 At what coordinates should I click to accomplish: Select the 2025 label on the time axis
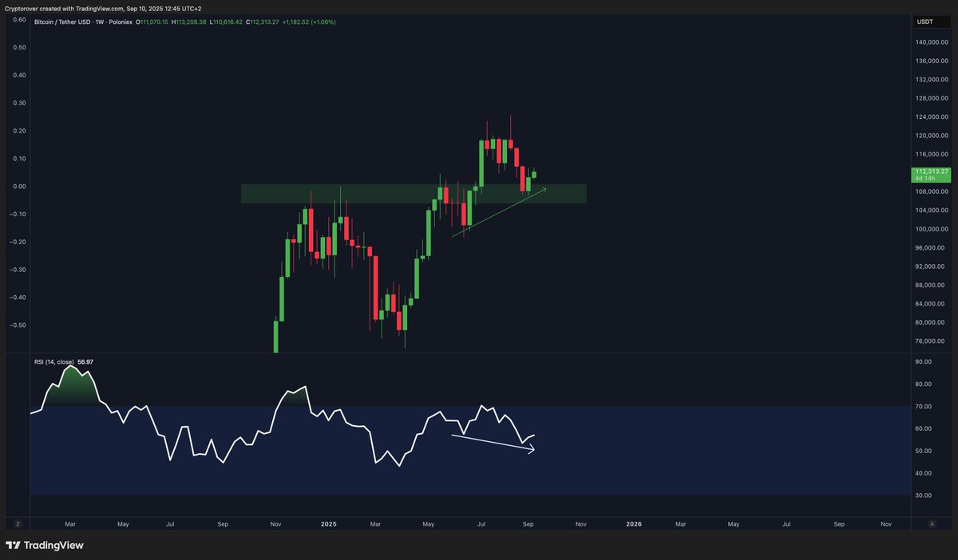coord(328,524)
